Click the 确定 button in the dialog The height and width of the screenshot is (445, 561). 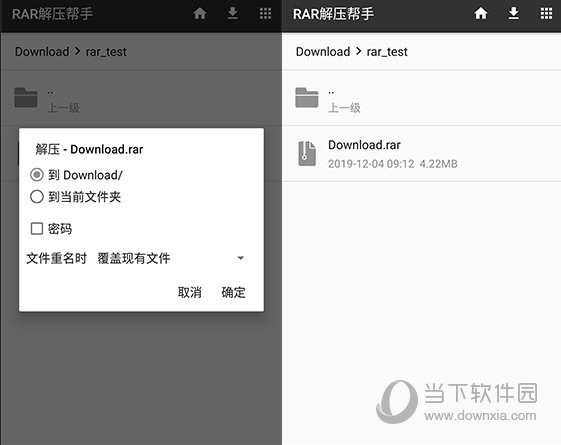(x=233, y=292)
